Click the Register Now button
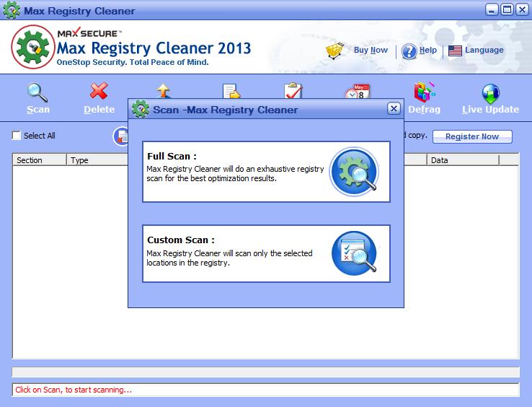 tap(472, 136)
